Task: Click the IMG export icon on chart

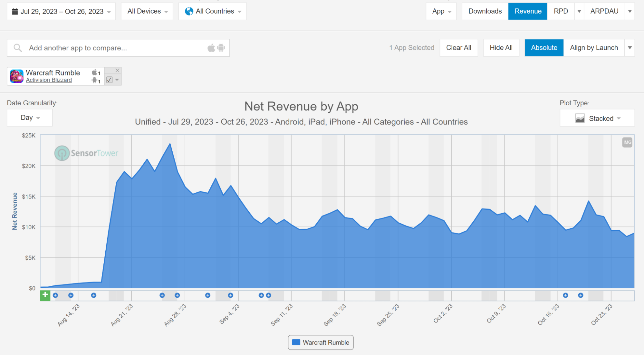Action: tap(627, 142)
